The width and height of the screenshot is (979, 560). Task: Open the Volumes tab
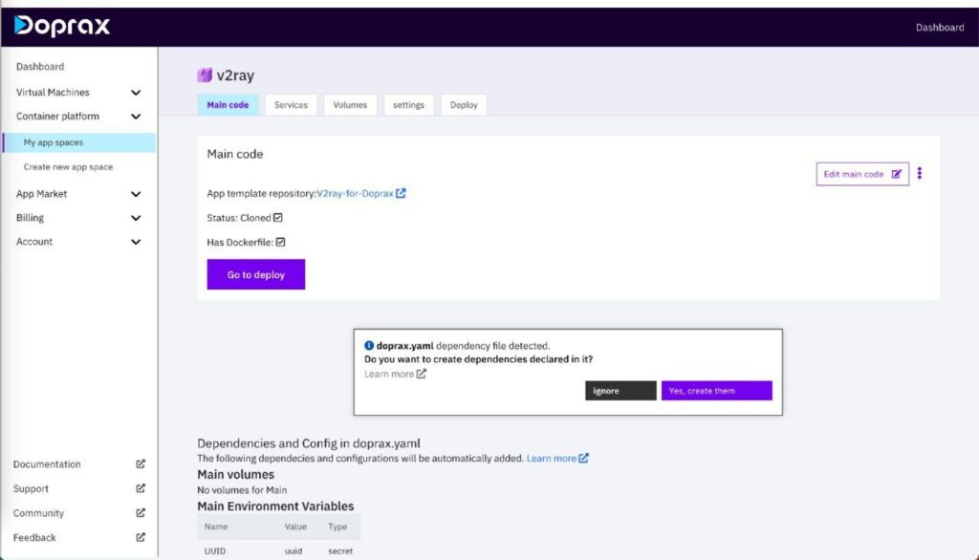click(x=350, y=105)
